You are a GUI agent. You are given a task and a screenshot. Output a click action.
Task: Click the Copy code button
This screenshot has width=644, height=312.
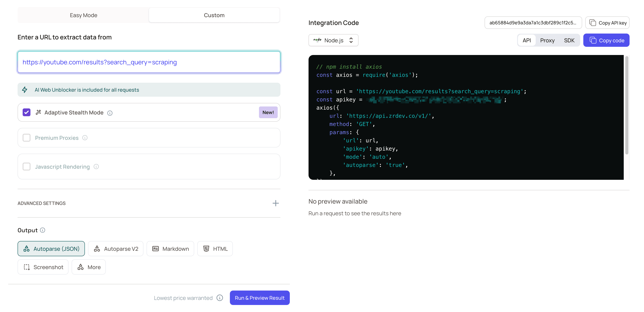point(606,40)
